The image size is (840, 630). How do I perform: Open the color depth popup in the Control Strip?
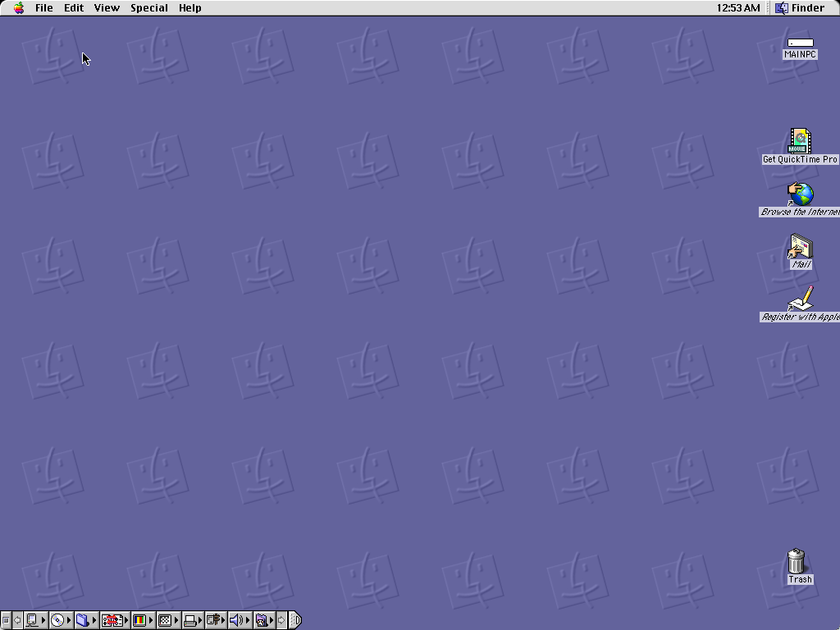[x=139, y=620]
